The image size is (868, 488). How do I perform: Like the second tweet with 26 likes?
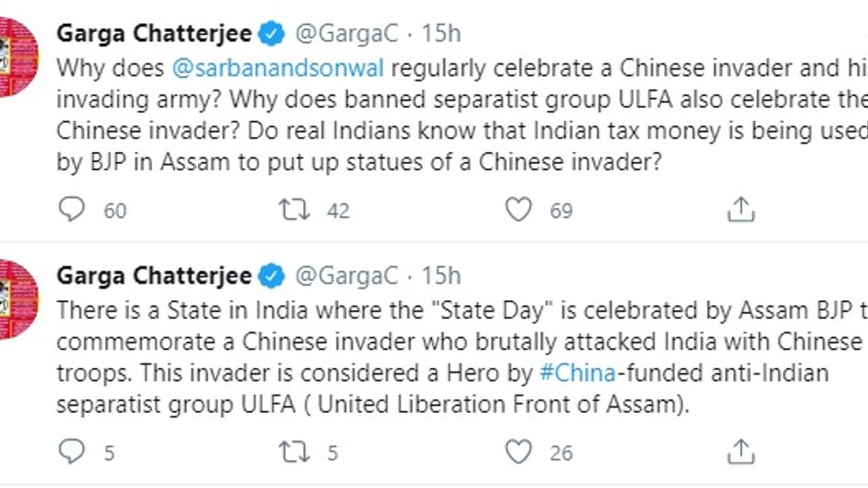pos(518,452)
